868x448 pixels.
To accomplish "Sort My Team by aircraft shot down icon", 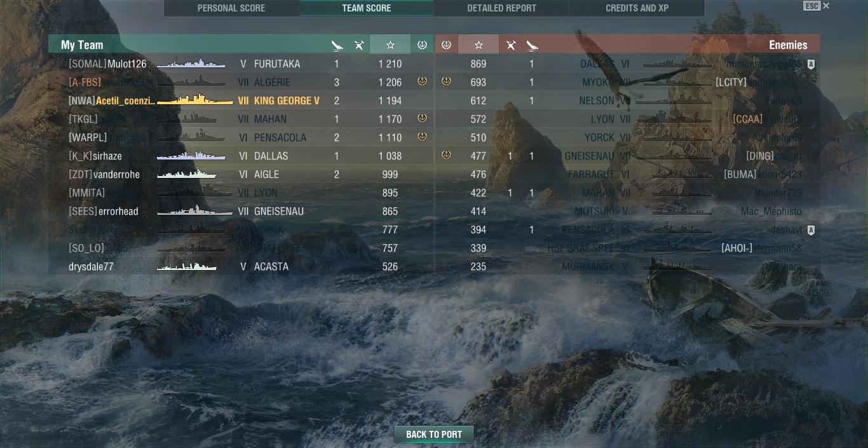I will click(x=360, y=44).
